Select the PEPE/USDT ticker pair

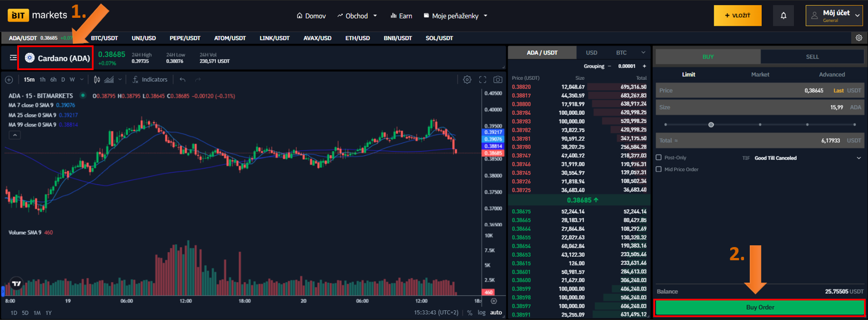[x=184, y=38]
